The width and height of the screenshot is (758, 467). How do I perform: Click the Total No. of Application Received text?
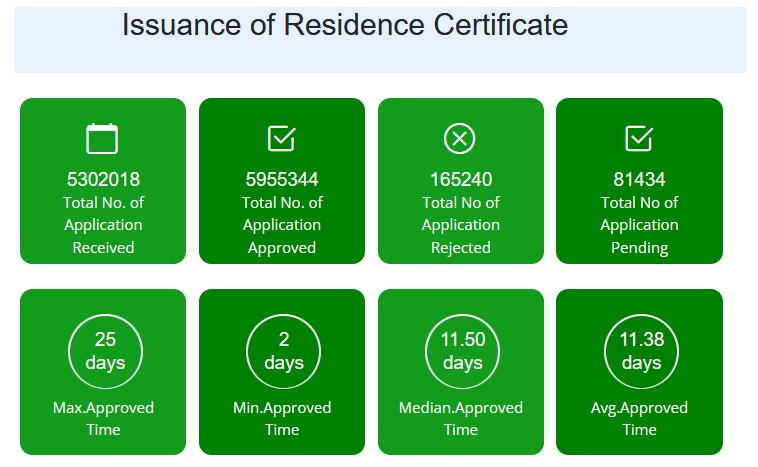(x=103, y=225)
